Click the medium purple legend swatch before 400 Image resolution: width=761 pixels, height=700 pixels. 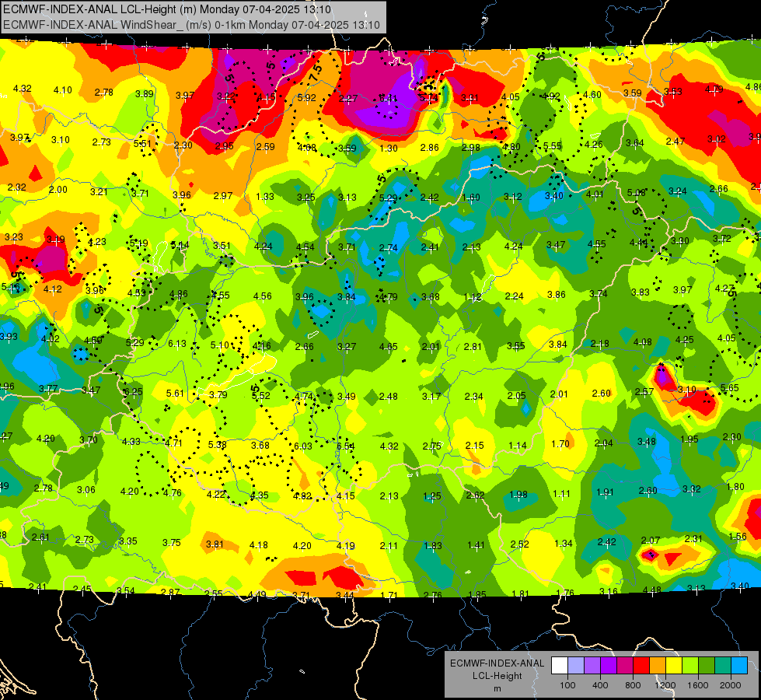[592, 666]
